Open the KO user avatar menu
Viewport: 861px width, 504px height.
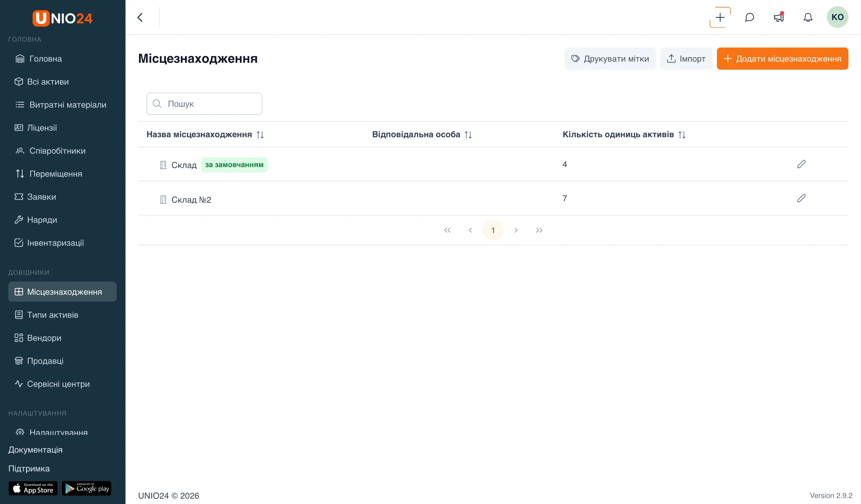[x=837, y=17]
